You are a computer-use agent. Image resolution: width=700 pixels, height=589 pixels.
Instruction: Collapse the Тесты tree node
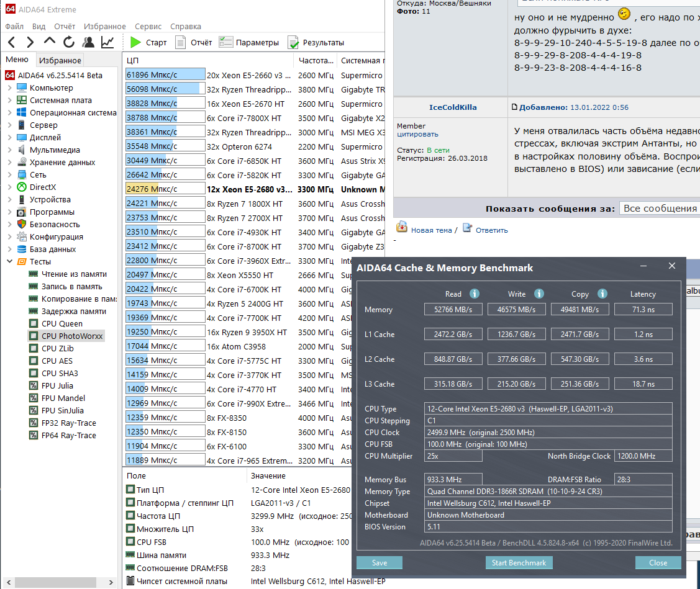tap(9, 261)
